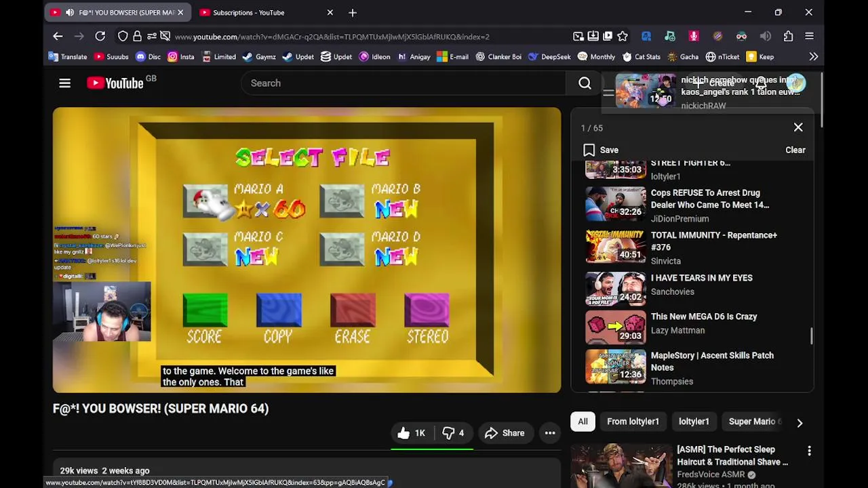
Task: Click the grey speaker extension icon
Action: pos(765,37)
